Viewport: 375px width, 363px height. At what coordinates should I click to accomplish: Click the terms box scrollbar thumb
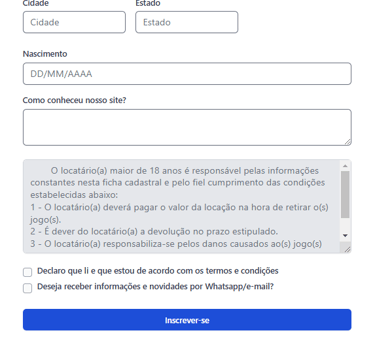[345, 195]
